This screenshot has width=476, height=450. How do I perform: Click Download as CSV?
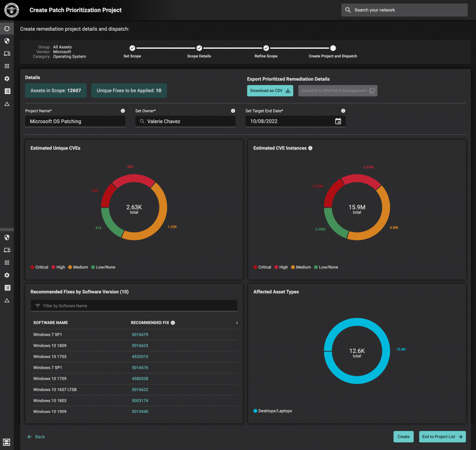pyautogui.click(x=270, y=91)
